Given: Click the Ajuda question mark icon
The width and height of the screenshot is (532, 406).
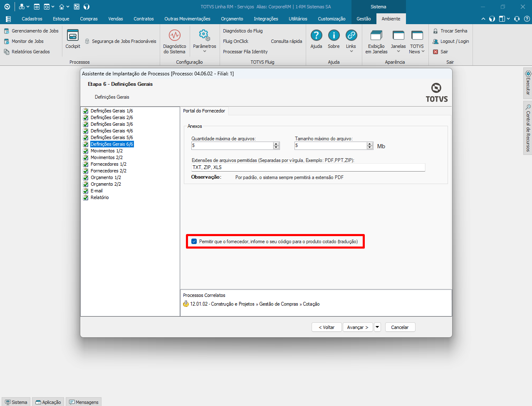Looking at the screenshot, I should [316, 35].
